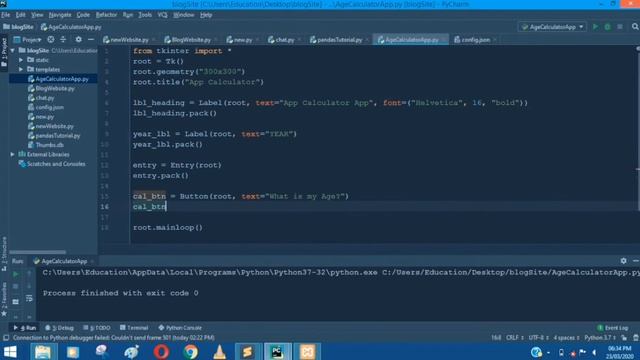Open the AgeCalculatorApp run configuration dropdown
640x360 pixels.
[x=552, y=27]
